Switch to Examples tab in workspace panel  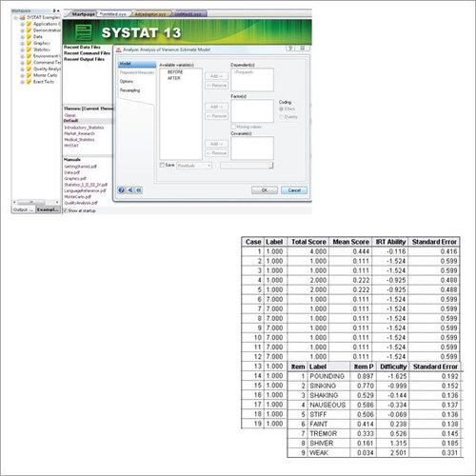(x=48, y=209)
